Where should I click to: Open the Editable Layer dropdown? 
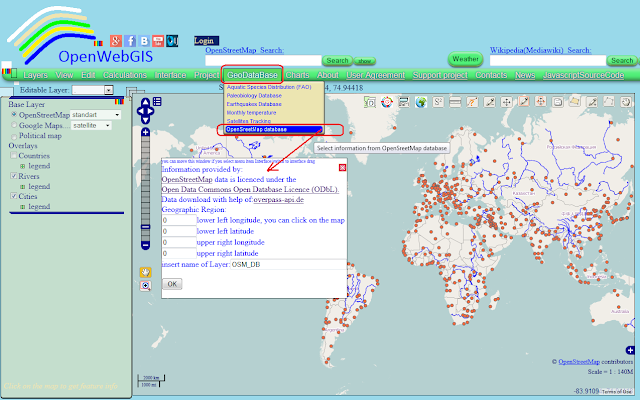point(93,90)
